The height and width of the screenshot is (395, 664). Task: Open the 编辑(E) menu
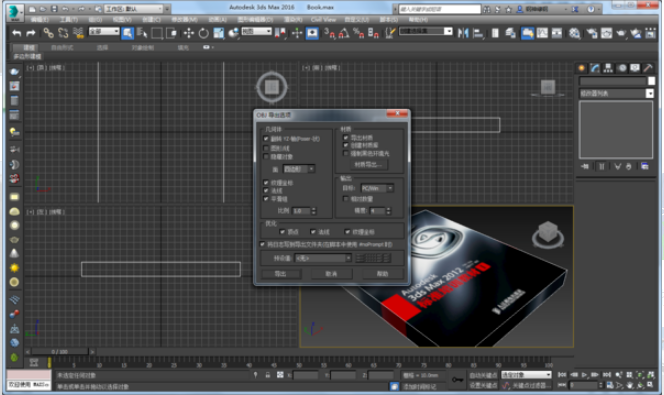39,20
